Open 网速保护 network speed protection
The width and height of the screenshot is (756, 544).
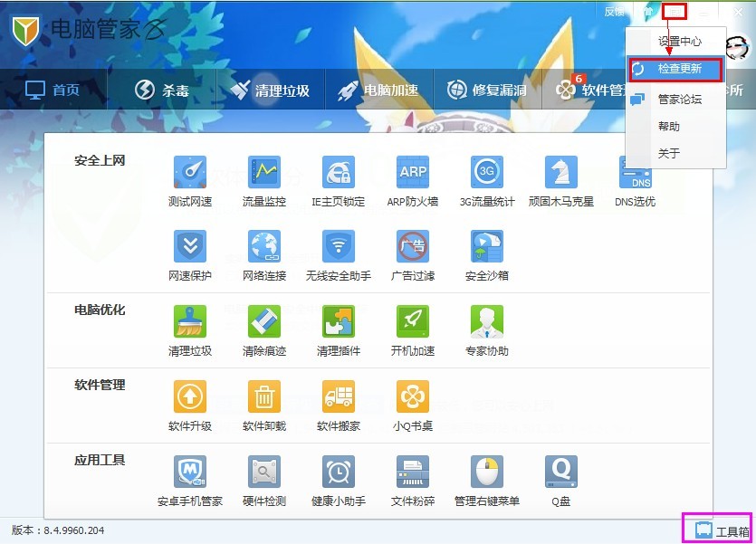190,255
